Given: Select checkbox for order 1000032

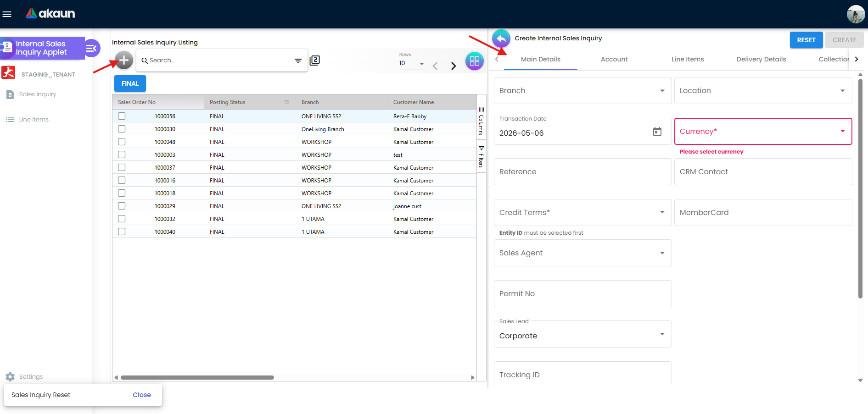Looking at the screenshot, I should 122,219.
